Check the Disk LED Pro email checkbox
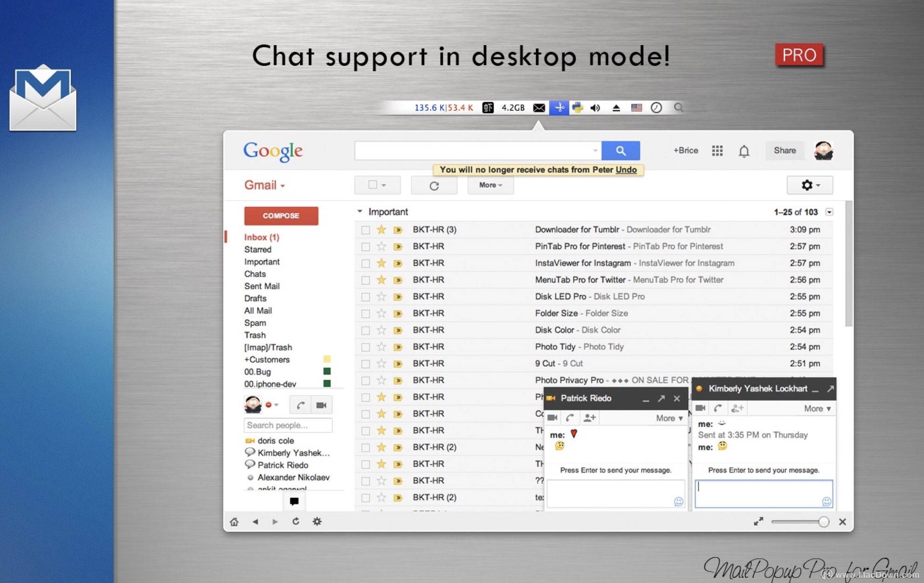This screenshot has height=583, width=924. pyautogui.click(x=365, y=297)
